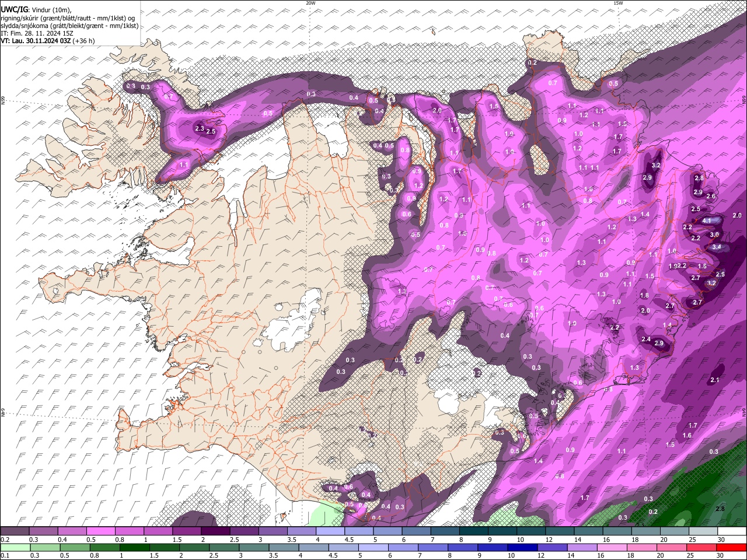This screenshot has width=747, height=560.
Task: Click the 18 grey-teal swatch, upper legend
Action: click(645, 531)
